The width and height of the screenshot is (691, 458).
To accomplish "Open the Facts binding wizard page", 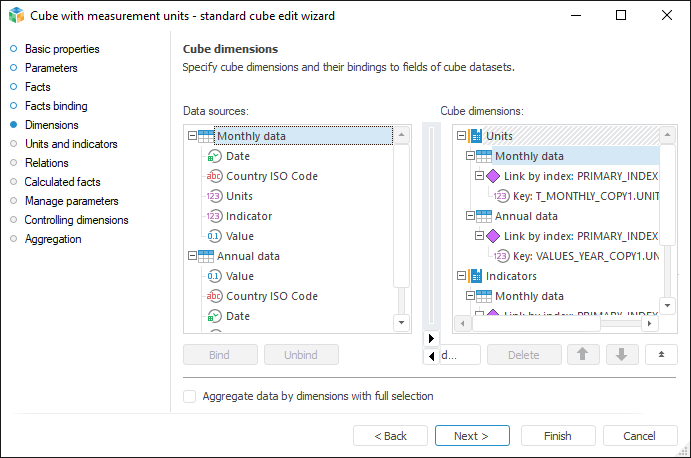I will pos(56,106).
